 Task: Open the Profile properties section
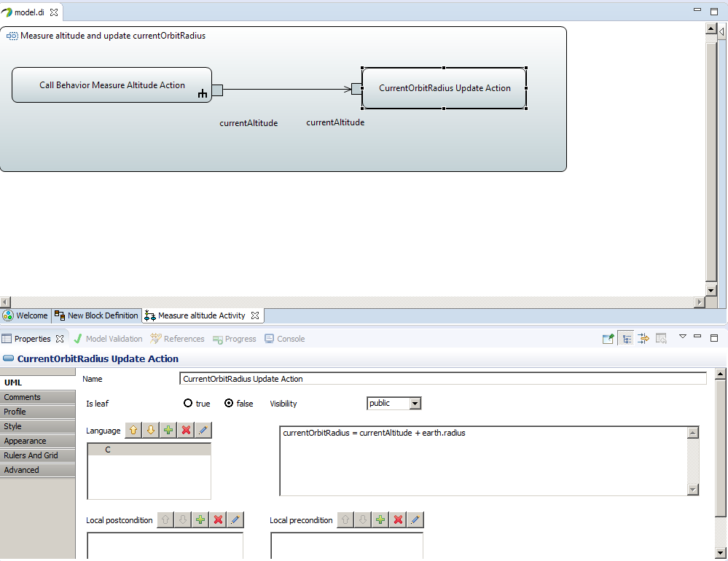point(38,412)
